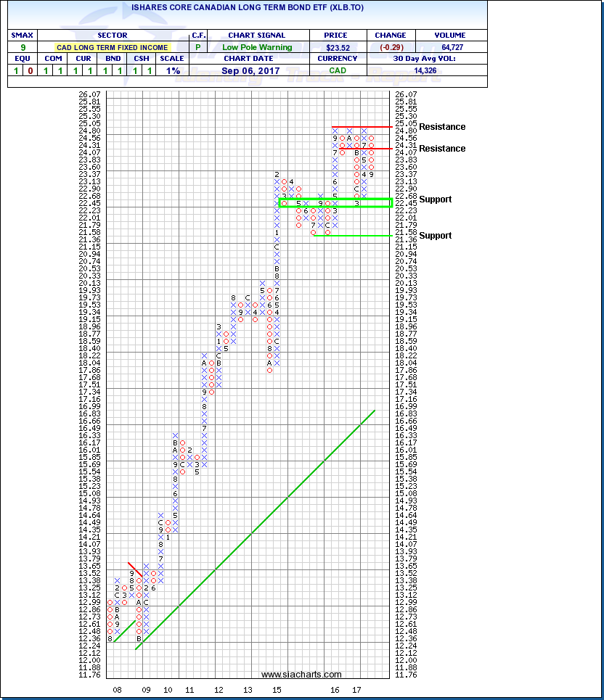Click the 64,727 volume value

tap(451, 47)
